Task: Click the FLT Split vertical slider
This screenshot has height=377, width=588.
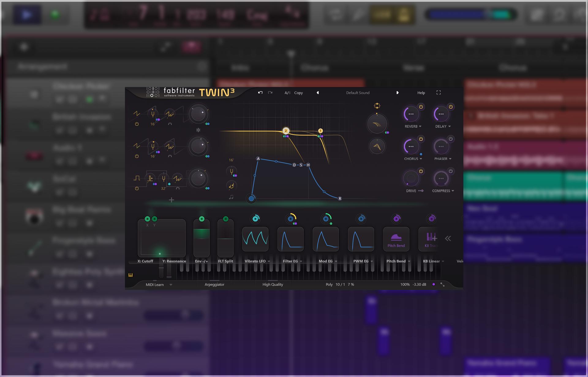Action: click(225, 238)
